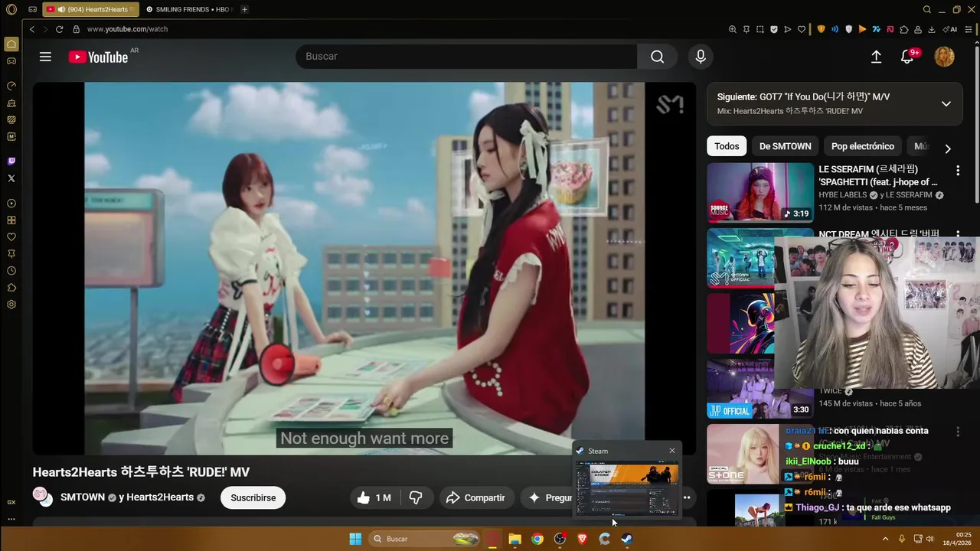Click the YouTube search input field
The image size is (980, 551).
click(466, 57)
